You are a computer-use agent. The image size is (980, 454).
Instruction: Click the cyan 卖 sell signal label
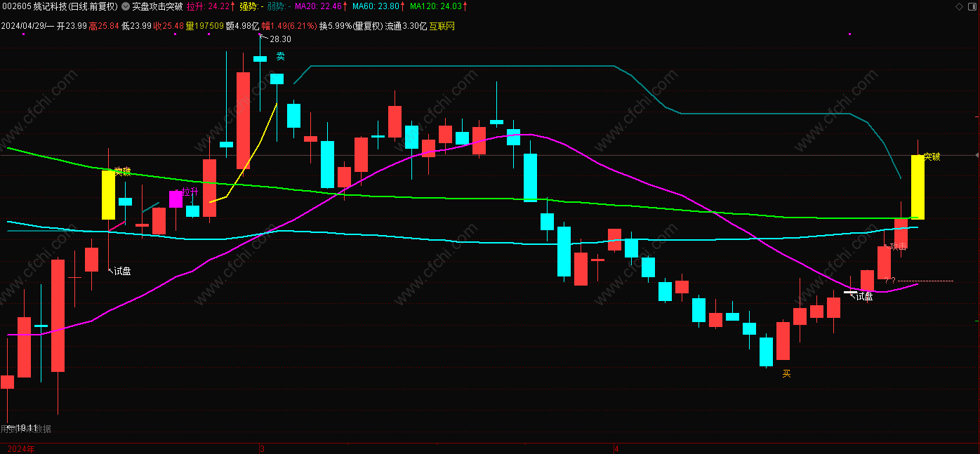[280, 56]
